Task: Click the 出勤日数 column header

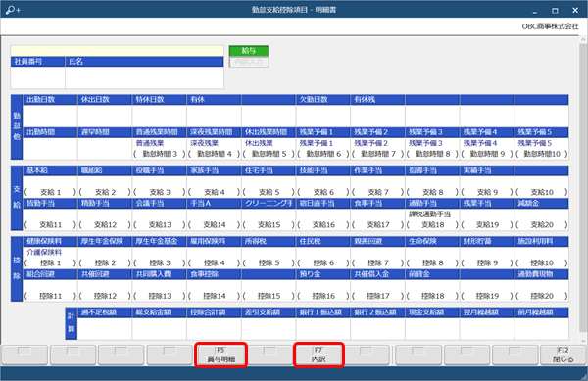Action: point(50,100)
